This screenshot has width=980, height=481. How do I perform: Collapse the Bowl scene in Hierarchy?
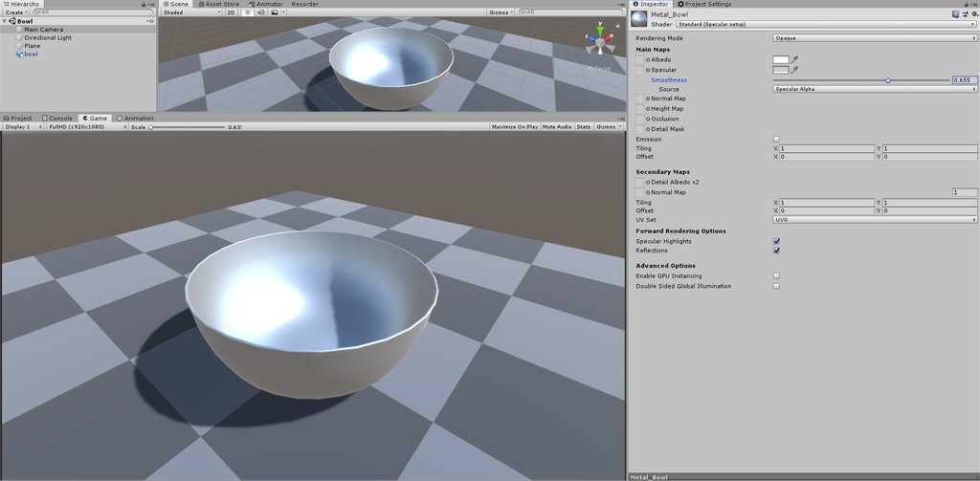click(6, 21)
